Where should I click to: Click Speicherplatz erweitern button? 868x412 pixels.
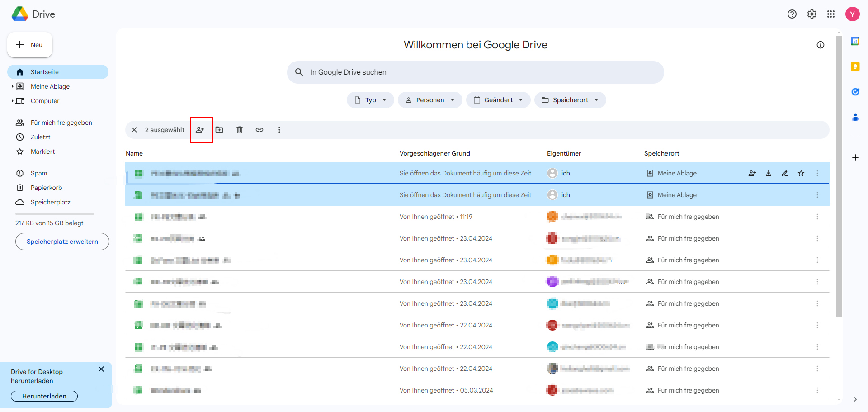(x=62, y=242)
